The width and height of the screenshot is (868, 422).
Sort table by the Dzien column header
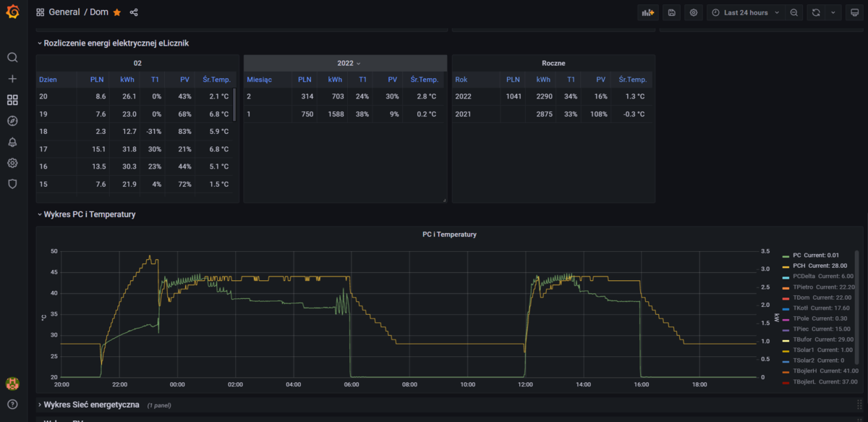tap(48, 80)
